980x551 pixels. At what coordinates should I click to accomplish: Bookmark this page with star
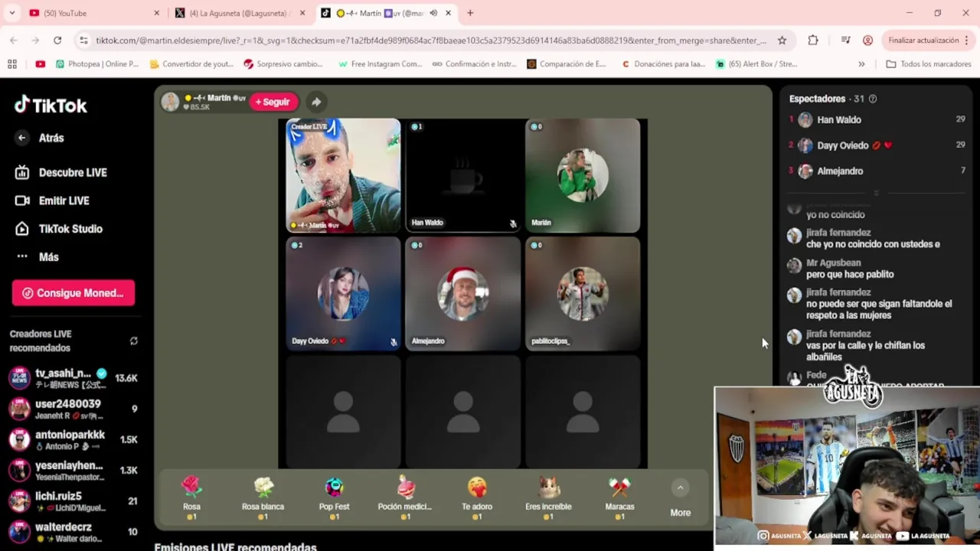[782, 40]
